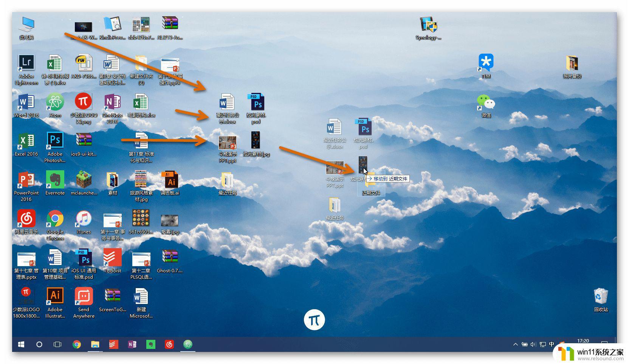Open Task View from the taskbar
The image size is (629, 364).
point(57,344)
